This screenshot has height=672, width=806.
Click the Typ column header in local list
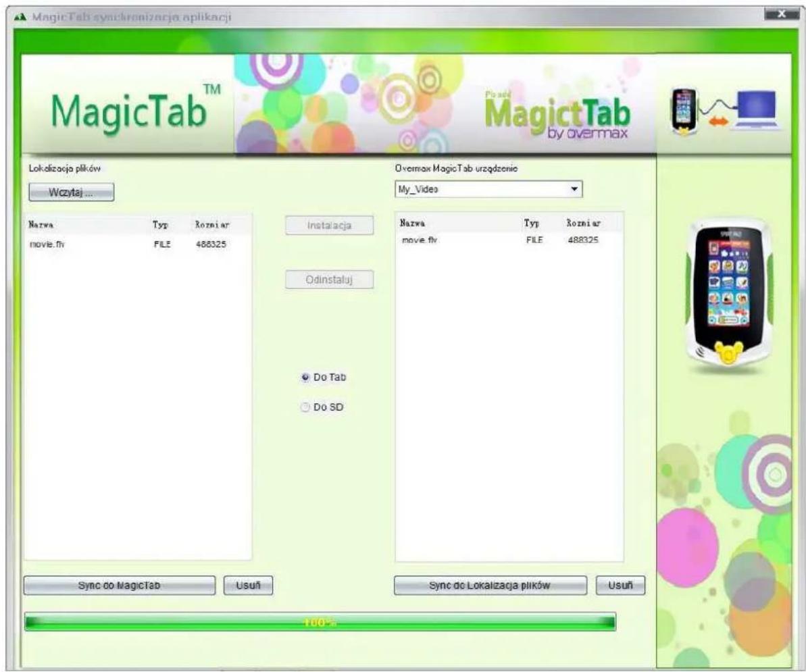click(x=160, y=224)
